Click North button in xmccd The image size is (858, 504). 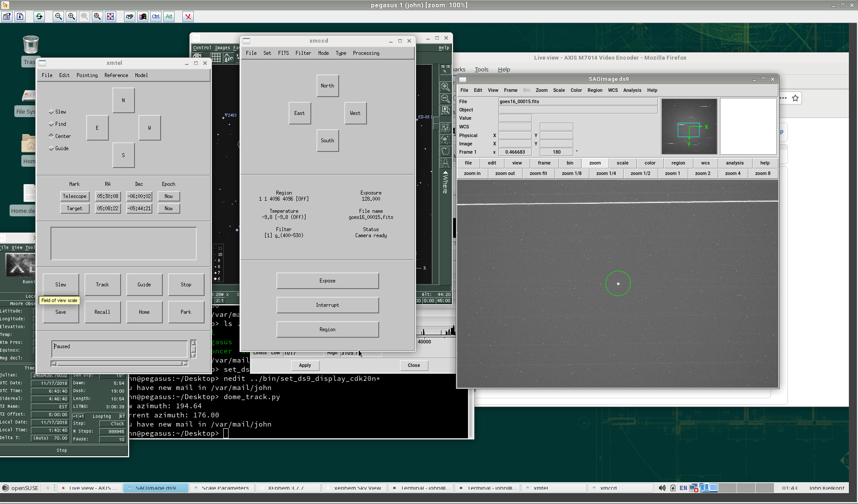tap(327, 86)
